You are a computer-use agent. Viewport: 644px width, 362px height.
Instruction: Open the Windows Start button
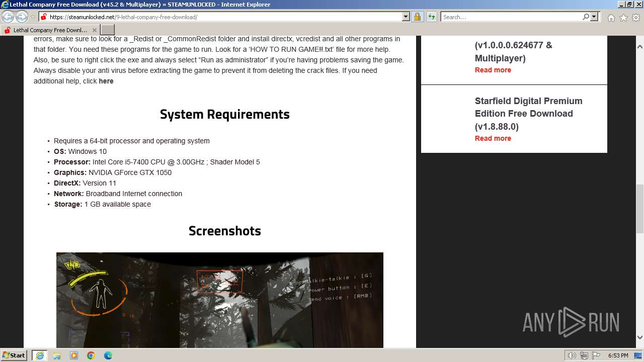14,355
